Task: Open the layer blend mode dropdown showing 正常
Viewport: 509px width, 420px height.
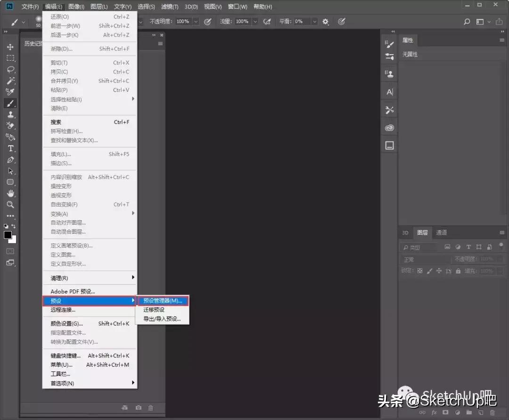Action: [424, 259]
